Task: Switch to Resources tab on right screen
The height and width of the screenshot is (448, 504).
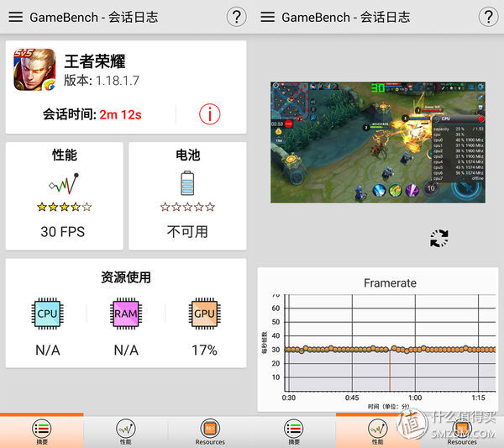Action: [462, 431]
